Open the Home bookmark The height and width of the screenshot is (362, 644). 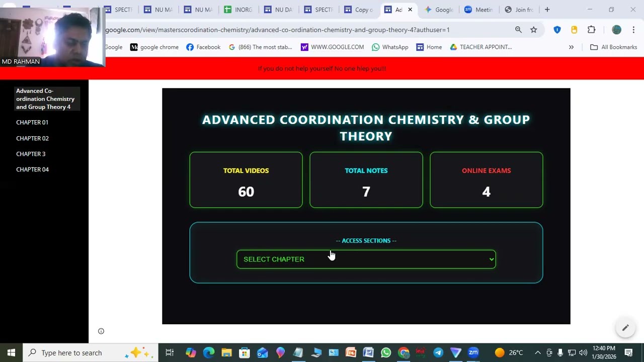tap(429, 47)
